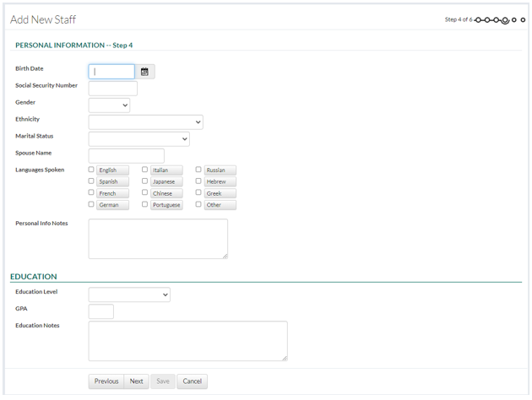Click the Next button
The height and width of the screenshot is (400, 532).
pyautogui.click(x=136, y=381)
